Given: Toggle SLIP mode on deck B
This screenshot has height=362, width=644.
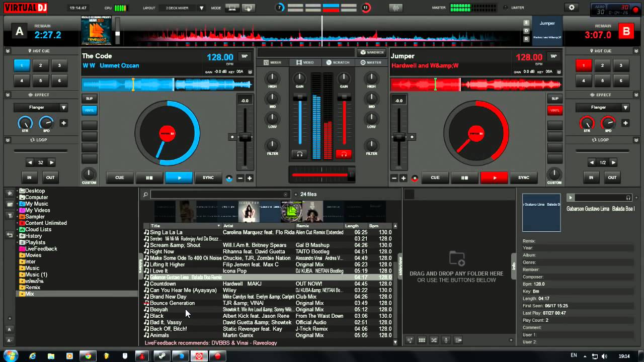Looking at the screenshot, I should pyautogui.click(x=554, y=99).
